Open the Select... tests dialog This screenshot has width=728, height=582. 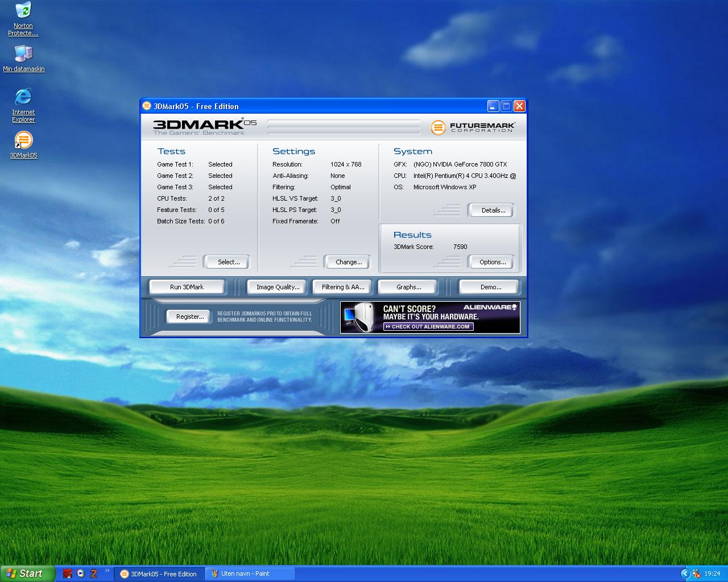(x=226, y=262)
